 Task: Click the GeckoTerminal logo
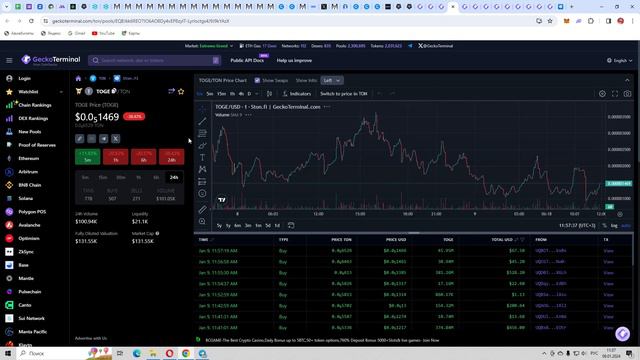51,60
